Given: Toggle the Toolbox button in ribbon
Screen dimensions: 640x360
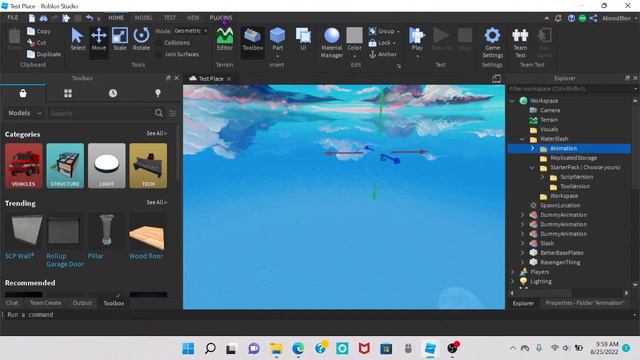Looking at the screenshot, I should 253,39.
